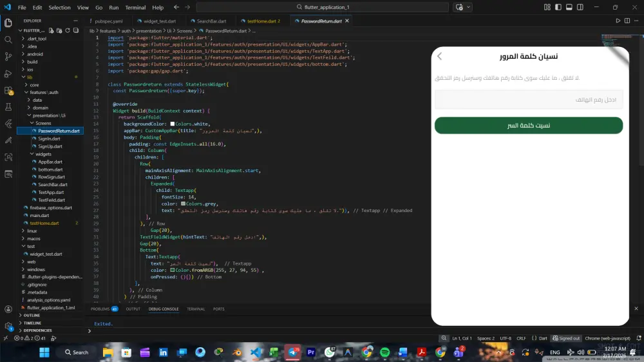644x362 pixels.
Task: Click back chevron in app preview
Action: point(439,56)
